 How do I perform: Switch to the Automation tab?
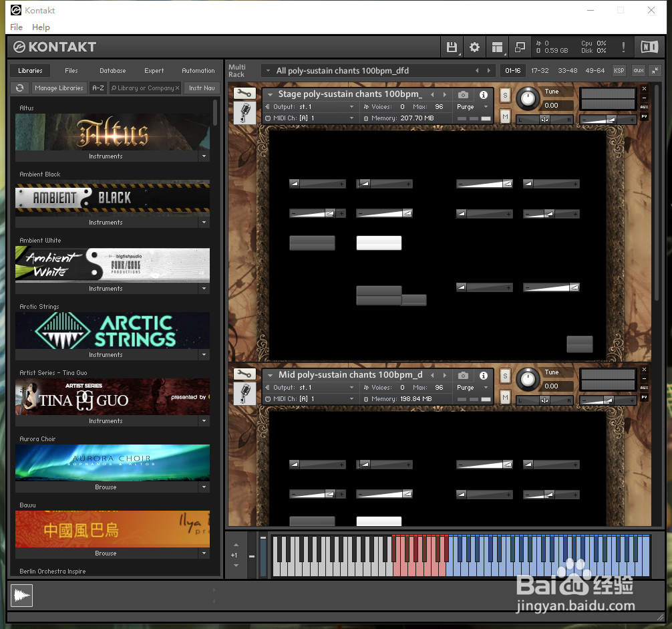198,71
